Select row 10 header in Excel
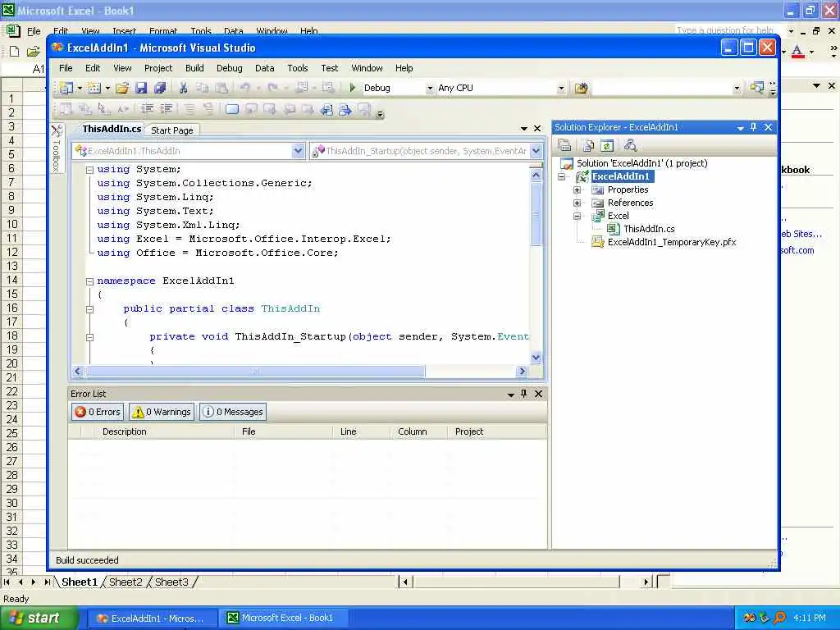Image resolution: width=840 pixels, height=630 pixels. (x=11, y=225)
